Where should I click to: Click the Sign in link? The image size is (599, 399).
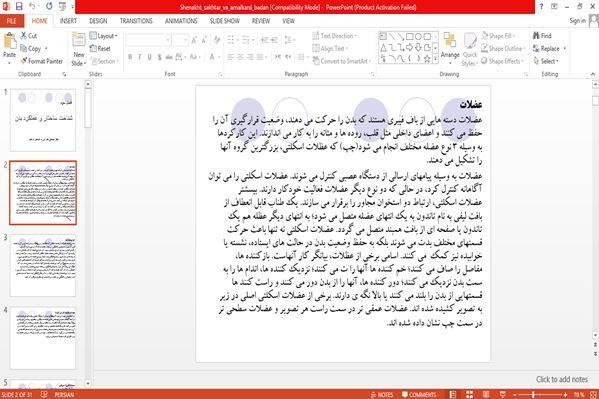pyautogui.click(x=577, y=21)
